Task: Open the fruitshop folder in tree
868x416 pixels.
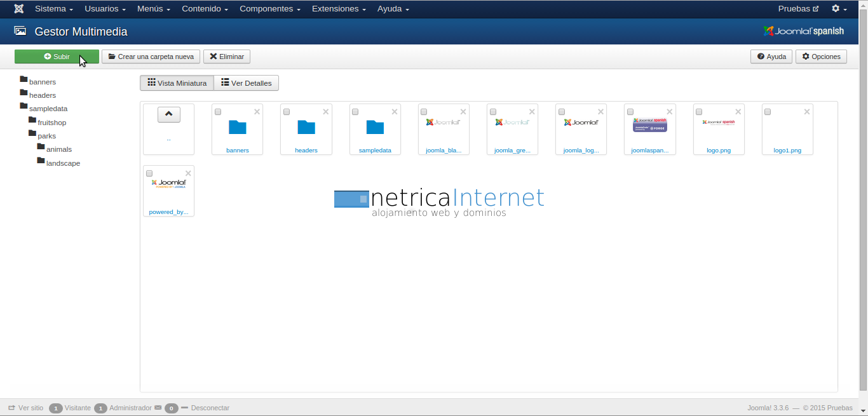Action: (51, 123)
